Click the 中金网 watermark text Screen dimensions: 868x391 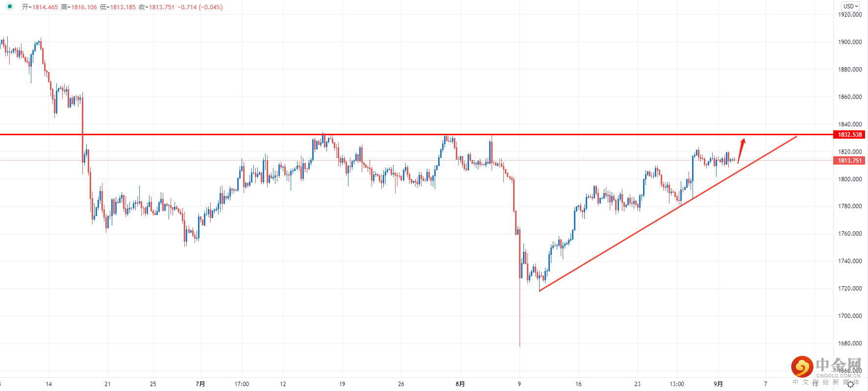point(838,365)
